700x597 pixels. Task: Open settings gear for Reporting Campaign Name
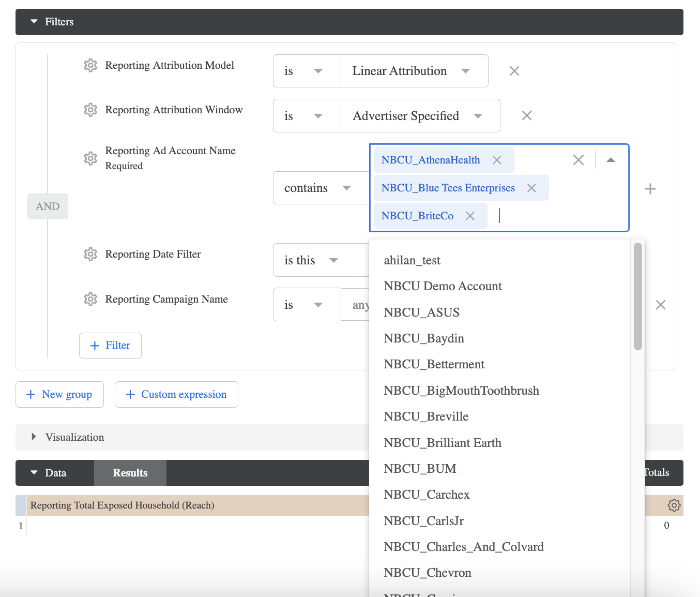(x=90, y=300)
